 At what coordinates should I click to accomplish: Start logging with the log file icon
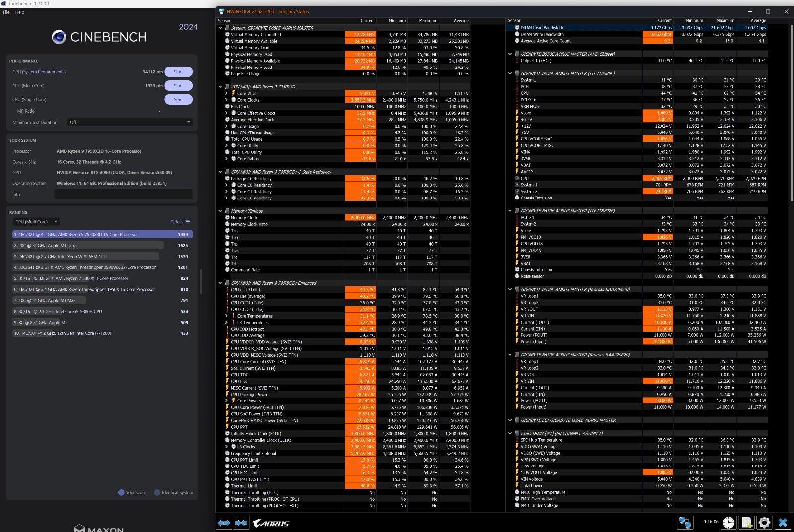tap(747, 522)
